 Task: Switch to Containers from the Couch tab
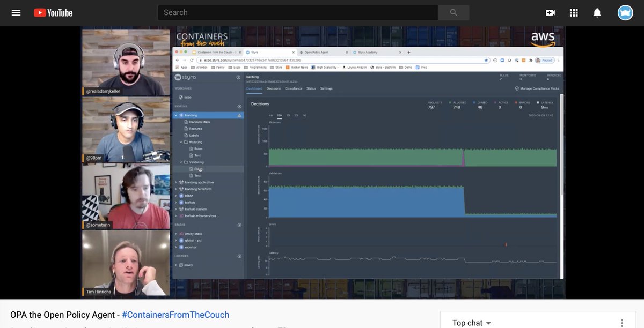[216, 53]
